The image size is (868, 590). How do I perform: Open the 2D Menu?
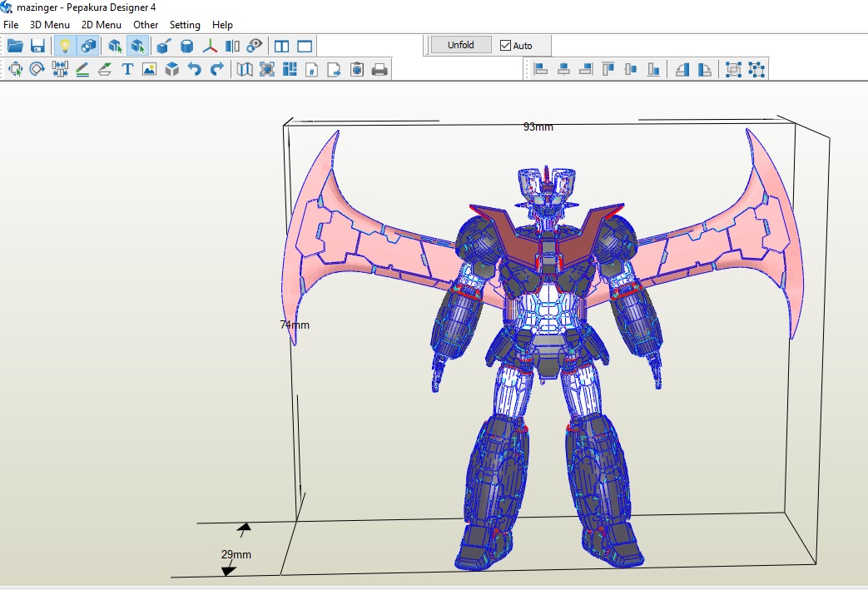pyautogui.click(x=102, y=25)
